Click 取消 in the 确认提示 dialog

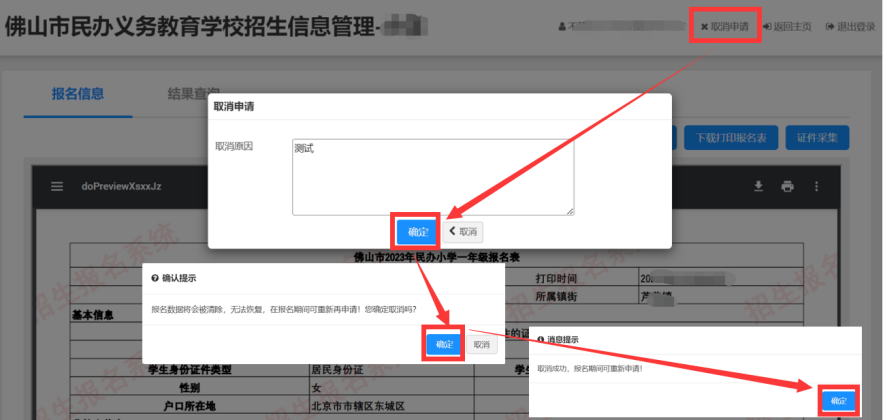pyautogui.click(x=481, y=344)
